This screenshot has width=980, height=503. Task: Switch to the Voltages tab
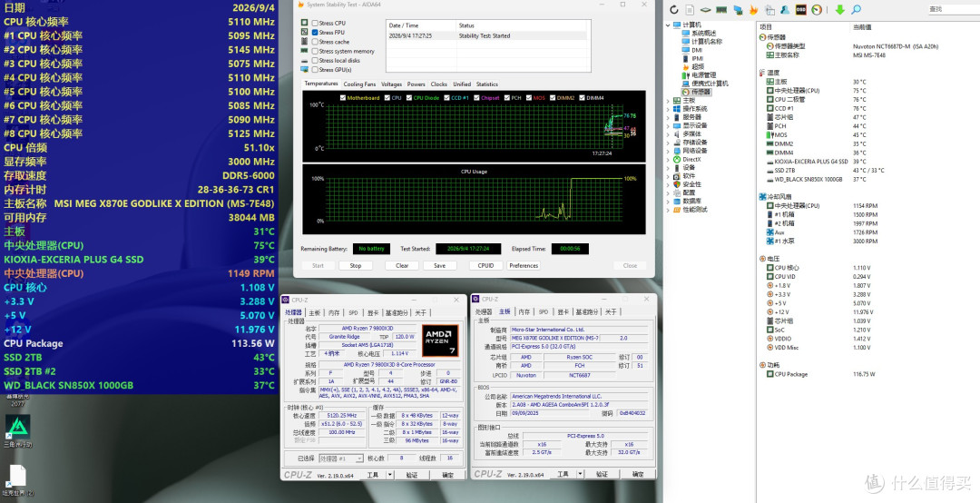(x=391, y=84)
